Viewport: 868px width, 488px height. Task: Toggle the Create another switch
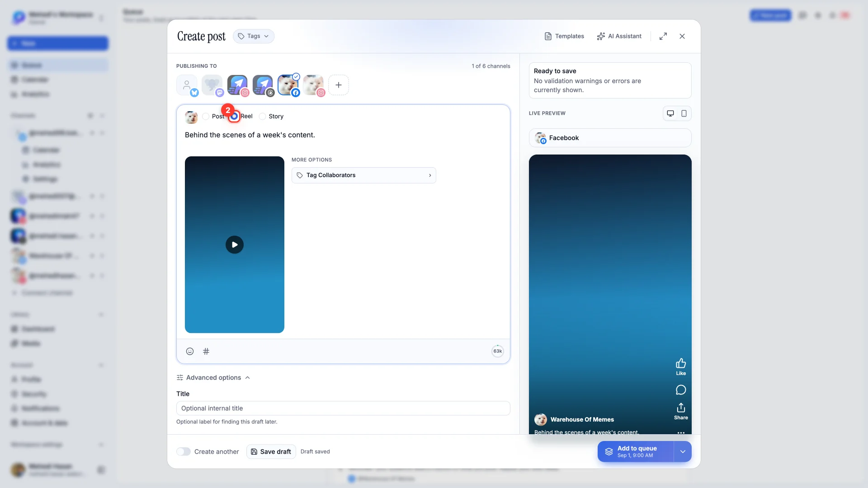[x=184, y=452]
